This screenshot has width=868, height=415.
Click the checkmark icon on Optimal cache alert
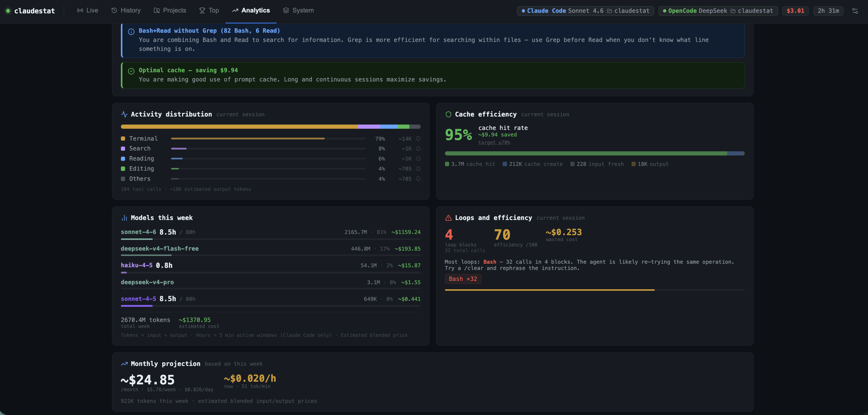(131, 71)
